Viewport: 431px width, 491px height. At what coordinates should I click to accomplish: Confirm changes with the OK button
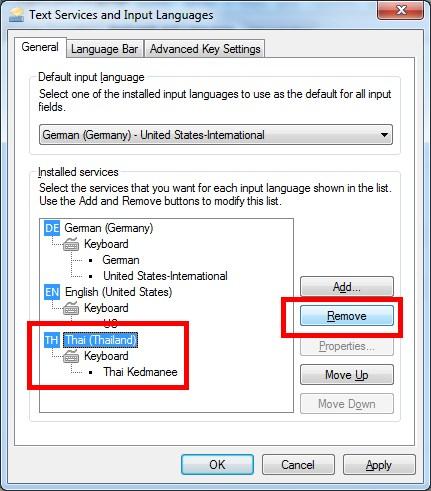click(217, 465)
